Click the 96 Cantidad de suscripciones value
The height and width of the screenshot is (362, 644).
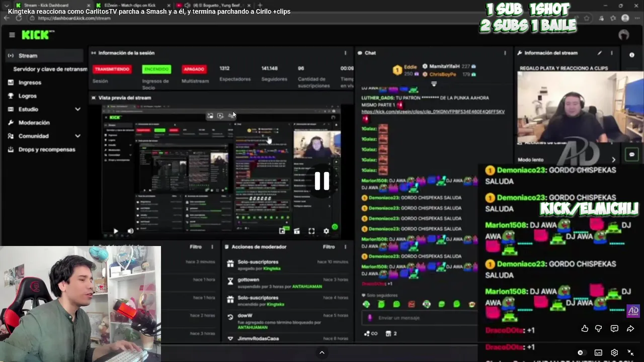click(301, 68)
